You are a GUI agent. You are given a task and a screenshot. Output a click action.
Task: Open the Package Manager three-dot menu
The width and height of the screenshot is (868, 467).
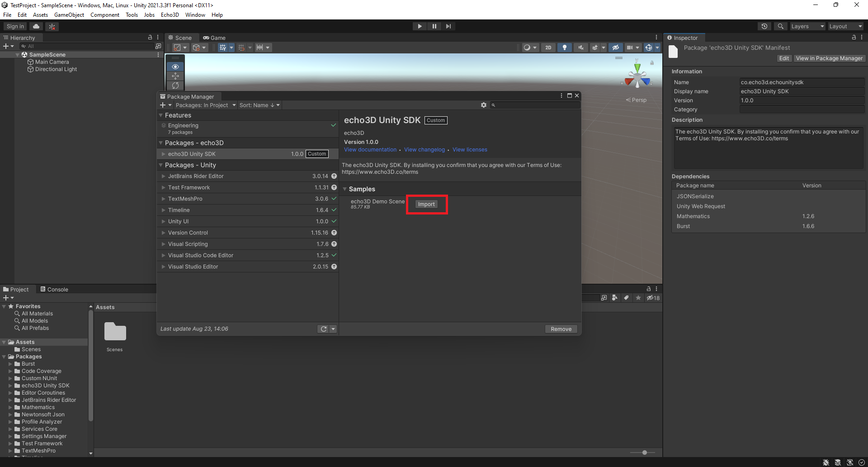pyautogui.click(x=561, y=95)
